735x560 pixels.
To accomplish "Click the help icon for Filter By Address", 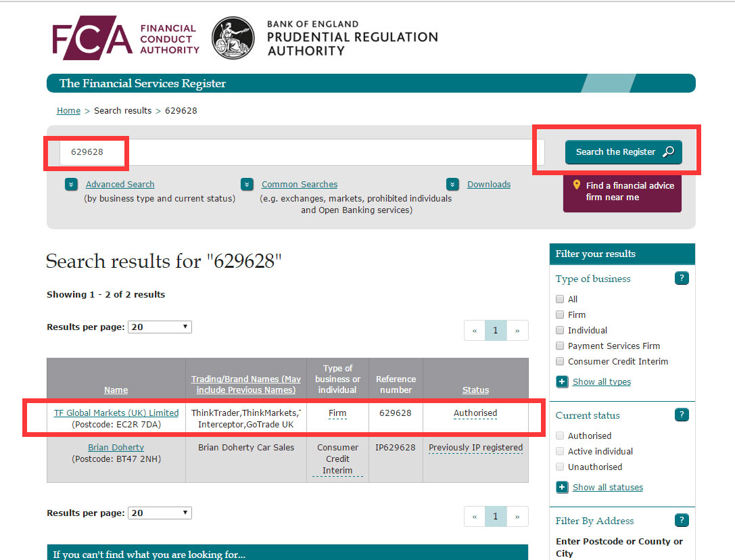I will (x=682, y=520).
